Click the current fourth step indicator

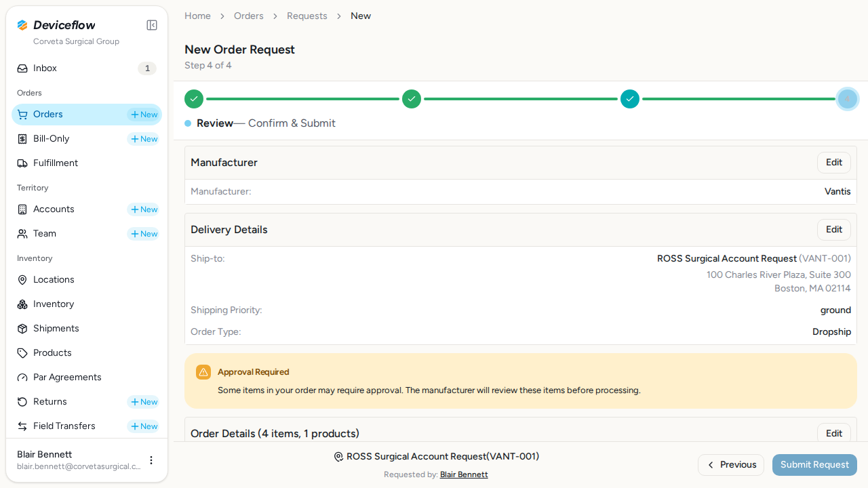pos(848,99)
